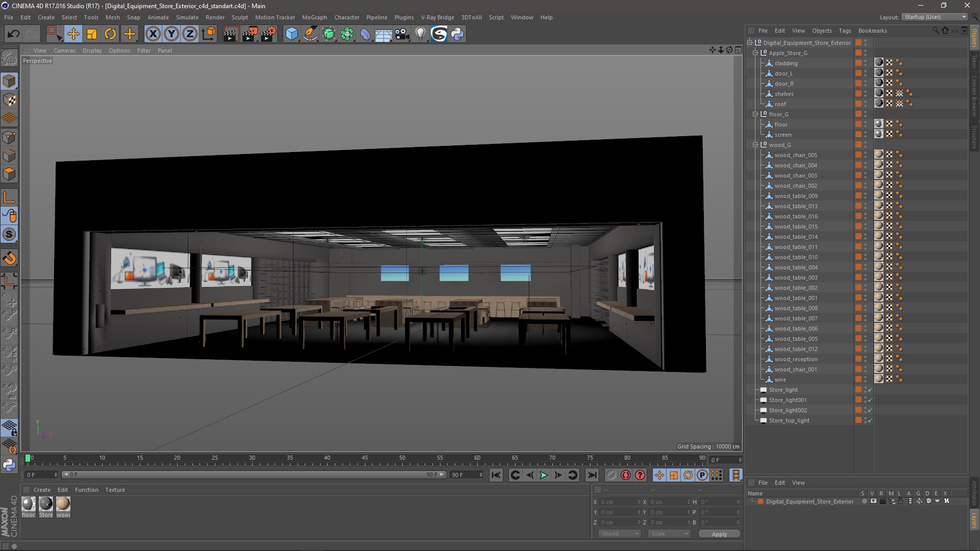Image resolution: width=980 pixels, height=551 pixels.
Task: Click the Python script icon in toolbar
Action: point(457,34)
